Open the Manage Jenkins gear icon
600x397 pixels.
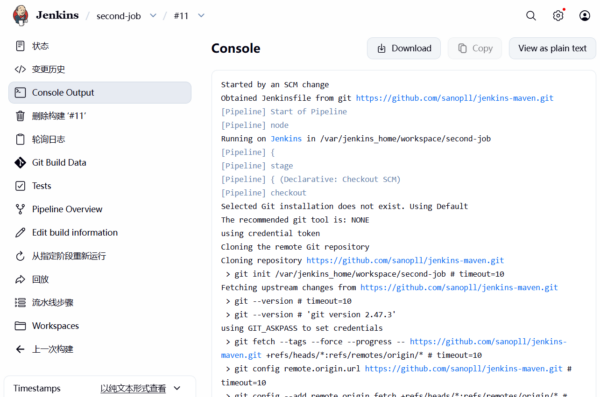click(x=558, y=16)
